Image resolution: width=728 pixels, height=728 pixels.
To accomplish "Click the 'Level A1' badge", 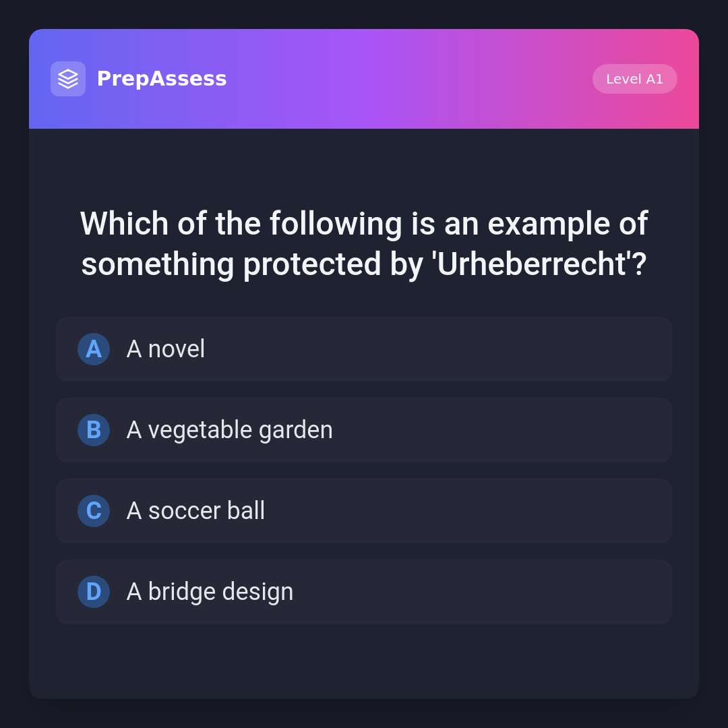I will click(x=634, y=79).
